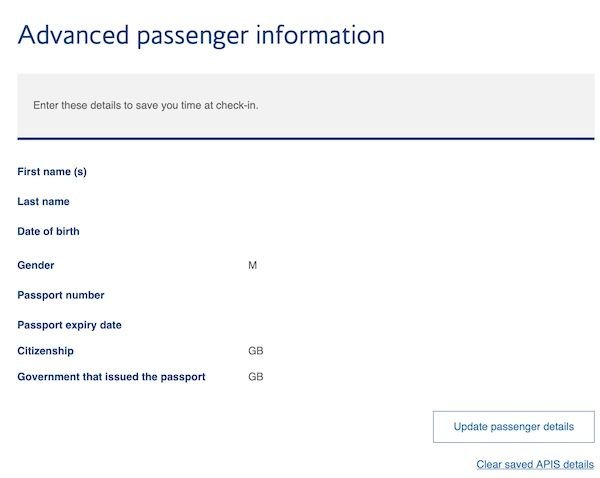Click the Update passenger details button
The height and width of the screenshot is (478, 600).
pos(513,426)
